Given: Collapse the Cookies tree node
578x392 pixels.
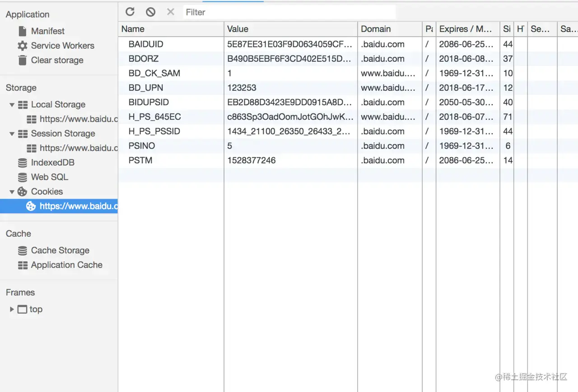Looking at the screenshot, I should point(12,192).
